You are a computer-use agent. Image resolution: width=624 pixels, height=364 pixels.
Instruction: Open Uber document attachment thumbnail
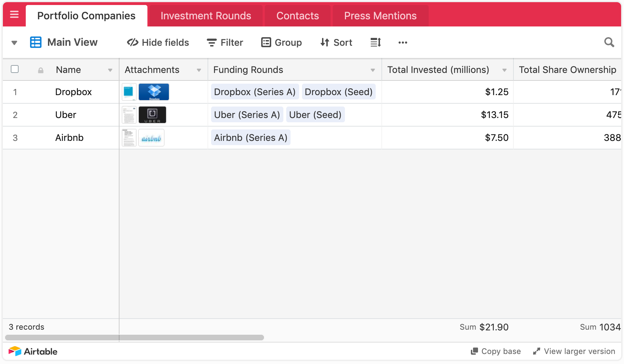point(129,115)
